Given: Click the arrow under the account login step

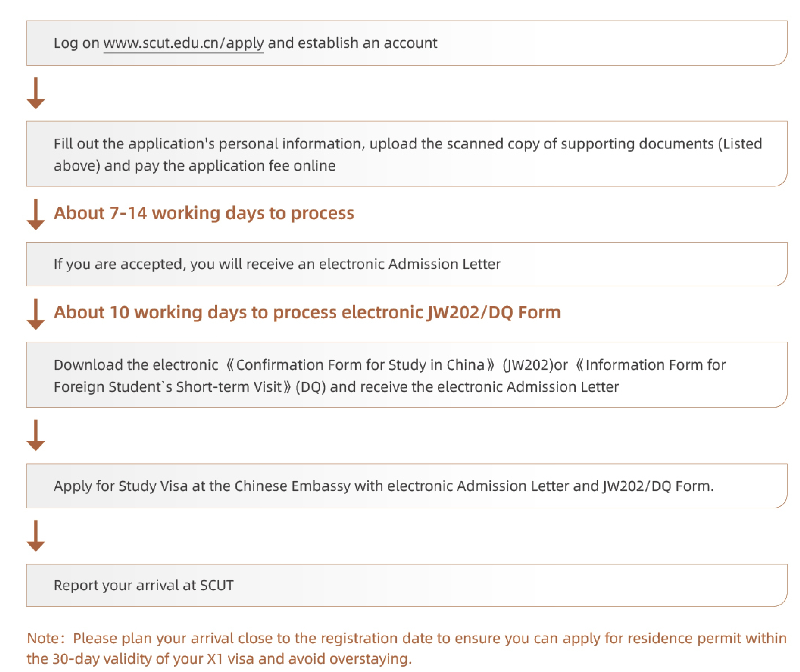Looking at the screenshot, I should [x=36, y=93].
